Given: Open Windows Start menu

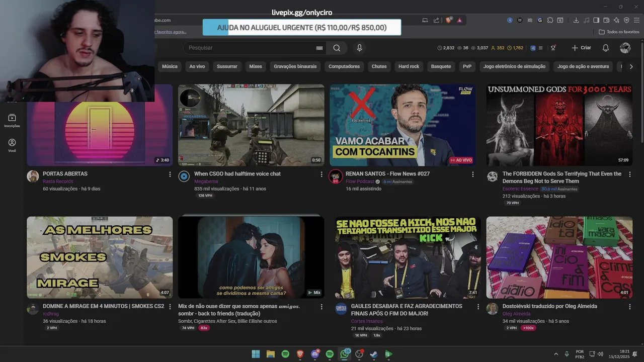Looking at the screenshot, I should tap(256, 354).
